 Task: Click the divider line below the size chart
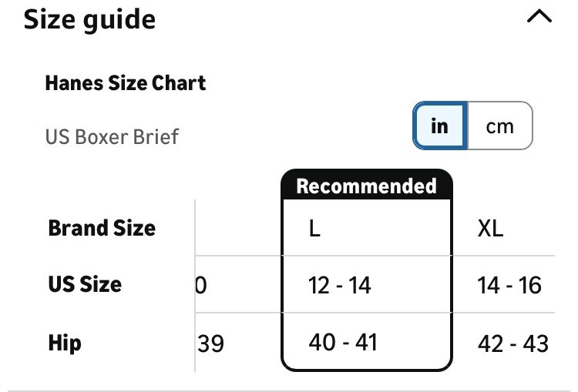(x=289, y=390)
